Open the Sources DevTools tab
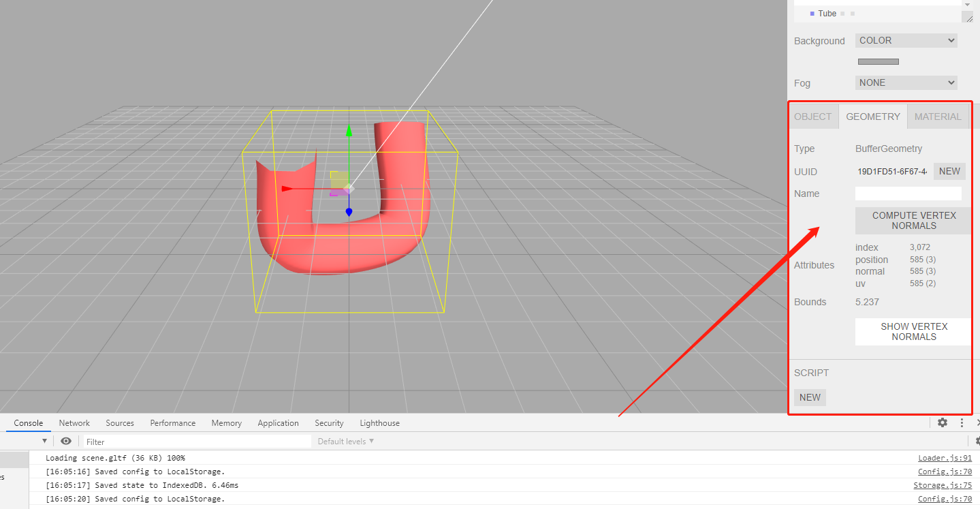 click(x=120, y=423)
